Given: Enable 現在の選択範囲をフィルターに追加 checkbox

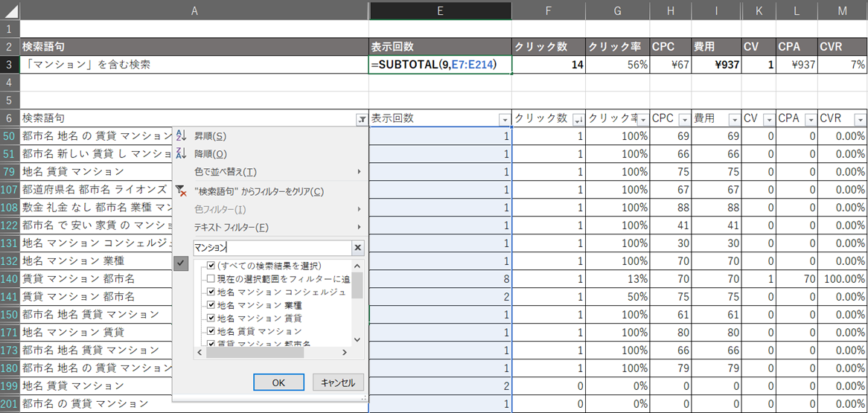Looking at the screenshot, I should coord(211,279).
